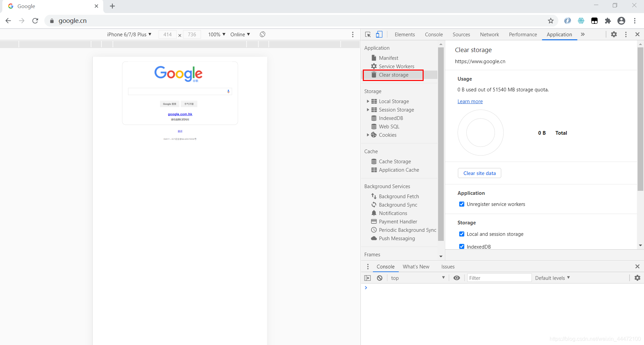Bookmark this page with the star icon
644x345 pixels.
click(x=551, y=21)
